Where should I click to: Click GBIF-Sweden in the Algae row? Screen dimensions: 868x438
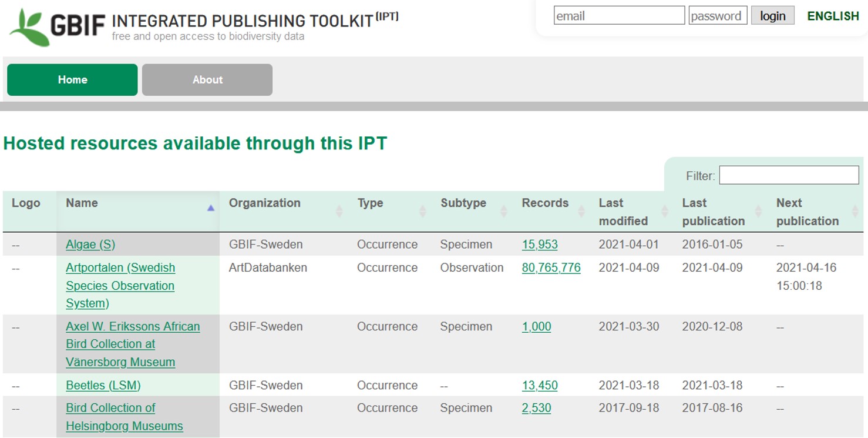265,245
